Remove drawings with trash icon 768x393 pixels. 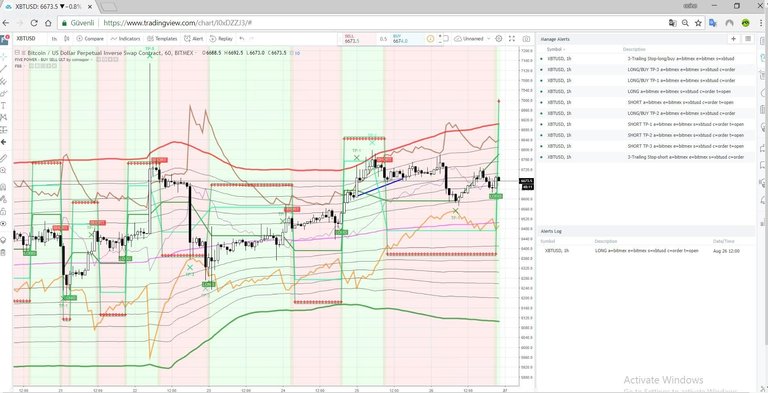click(x=3, y=252)
